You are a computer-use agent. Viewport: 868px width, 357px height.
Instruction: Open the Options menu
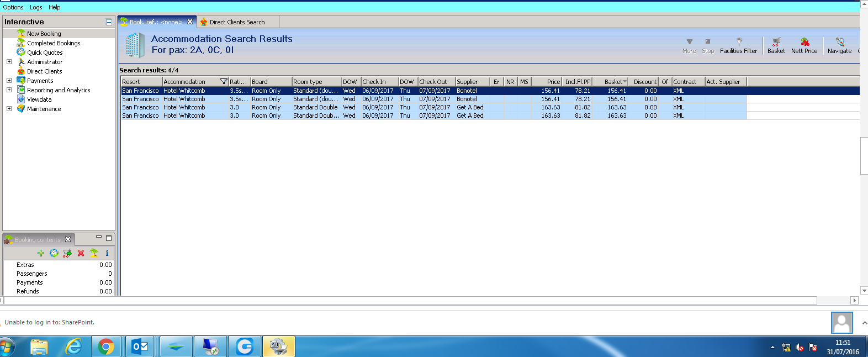[x=13, y=7]
